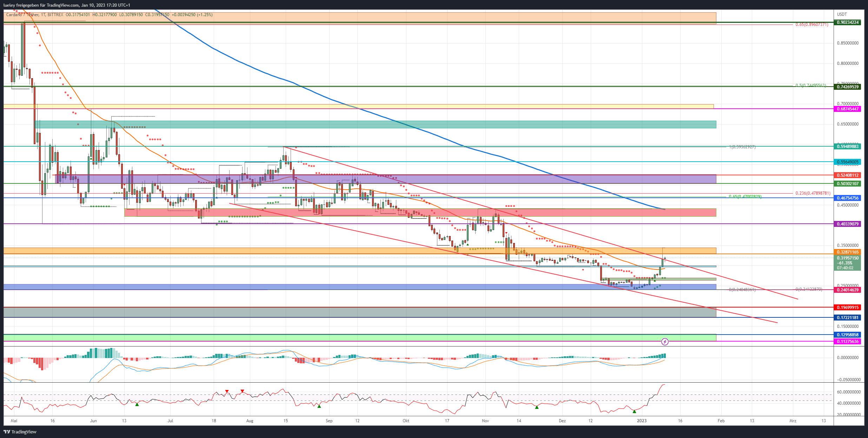The image size is (868, 438).
Task: Click the Aug label on time axis
Action: click(x=250, y=421)
